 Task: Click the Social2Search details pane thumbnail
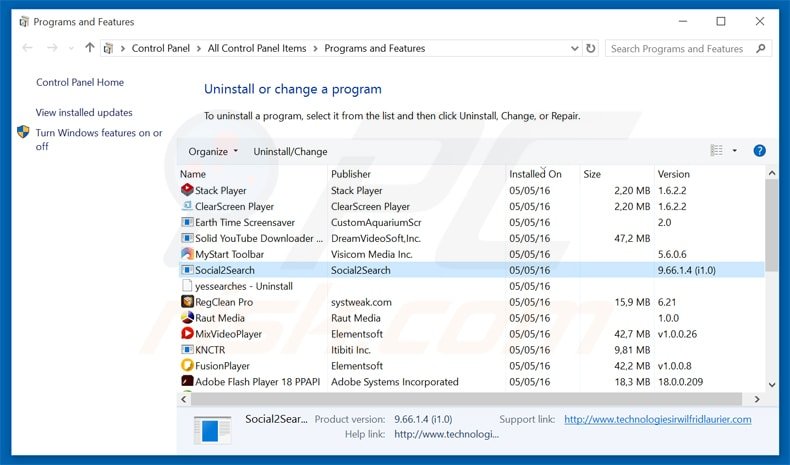coord(212,430)
